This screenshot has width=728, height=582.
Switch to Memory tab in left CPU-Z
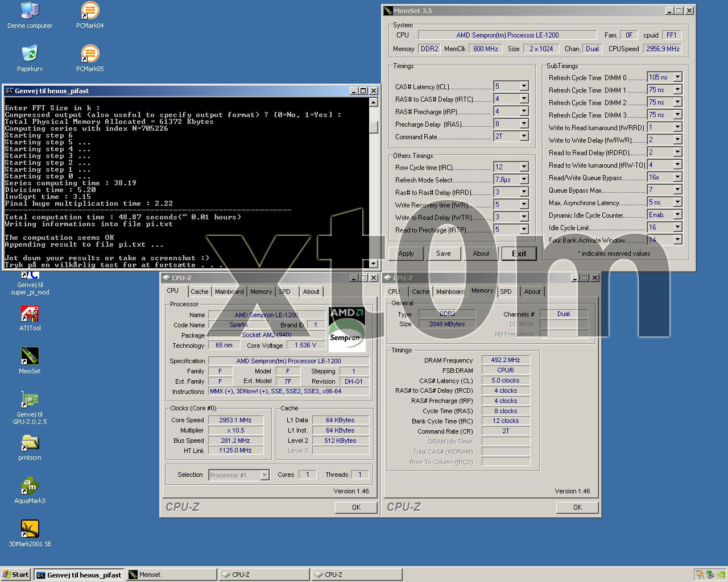coord(261,292)
